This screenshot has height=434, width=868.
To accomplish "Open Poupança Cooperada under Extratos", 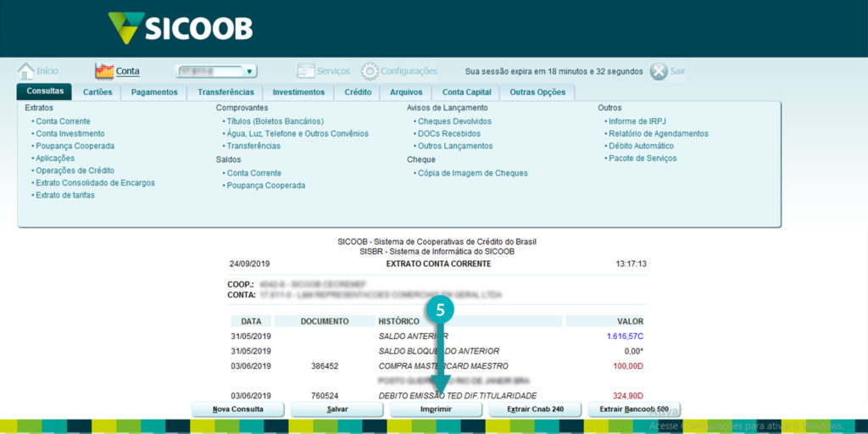I will (x=75, y=146).
